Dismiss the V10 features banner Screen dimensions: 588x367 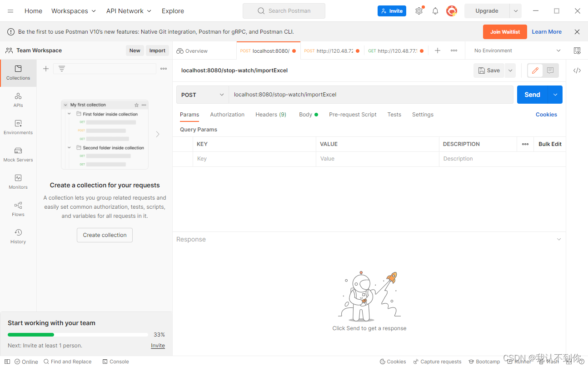(577, 32)
